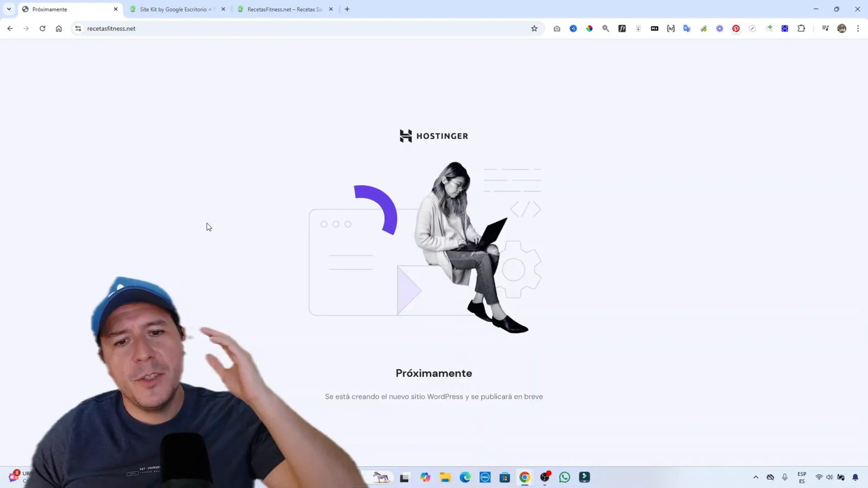Switch to the RecetasFitness.net tab
868x488 pixels.
282,9
